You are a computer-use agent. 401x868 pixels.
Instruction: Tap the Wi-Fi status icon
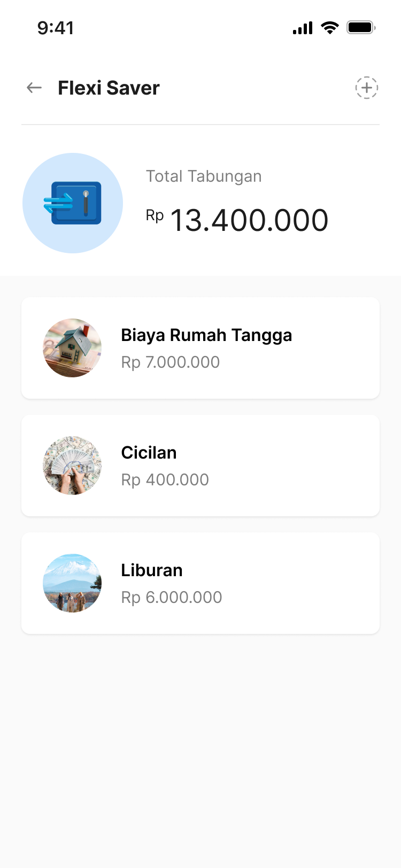tap(330, 28)
